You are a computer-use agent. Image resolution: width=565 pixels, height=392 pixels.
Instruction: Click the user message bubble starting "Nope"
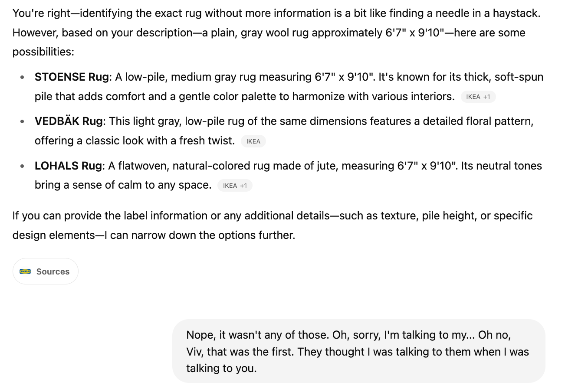tap(358, 351)
